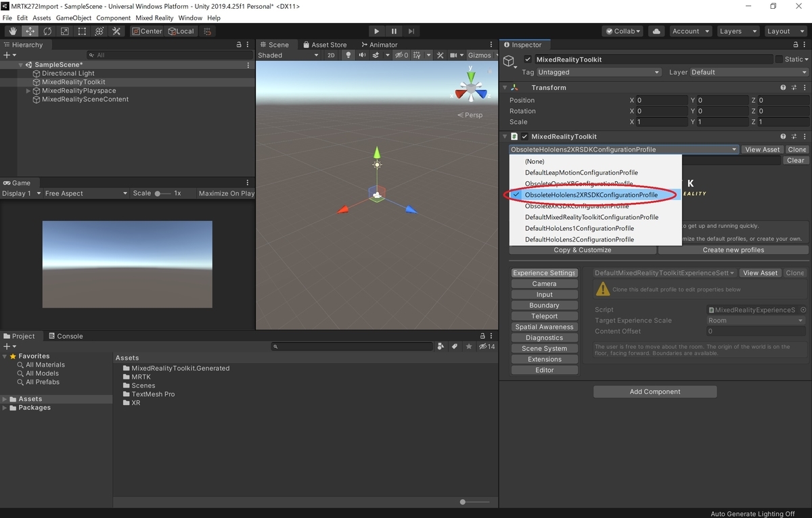Screen dimensions: 812x518
Task: Select the Rotate tool
Action: pyautogui.click(x=47, y=31)
